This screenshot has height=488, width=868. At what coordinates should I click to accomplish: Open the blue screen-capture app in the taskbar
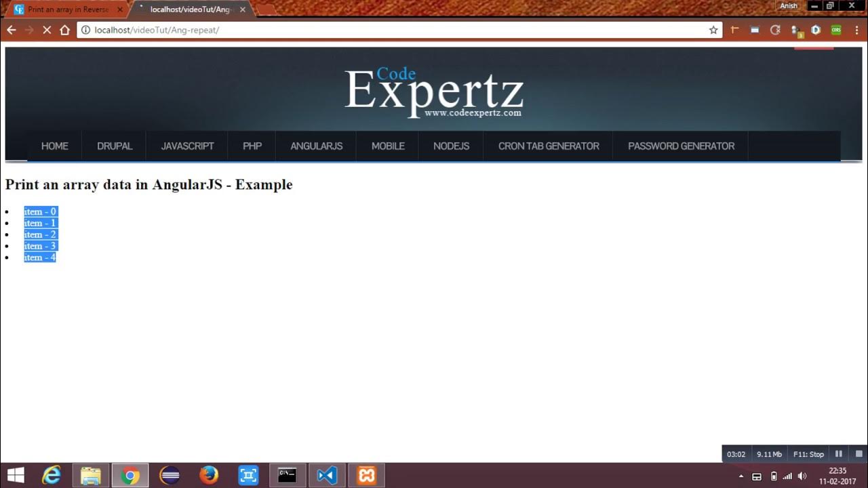click(x=248, y=475)
